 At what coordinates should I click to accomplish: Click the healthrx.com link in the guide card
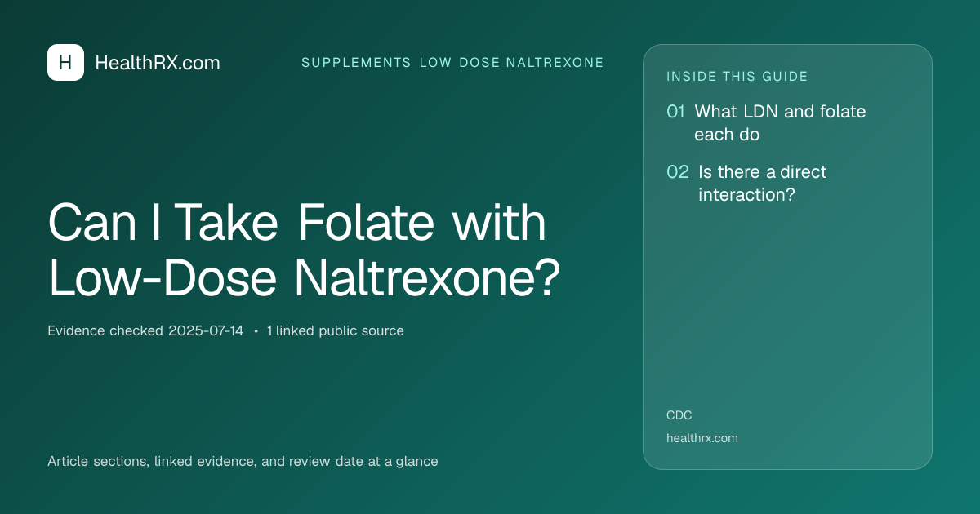[702, 438]
